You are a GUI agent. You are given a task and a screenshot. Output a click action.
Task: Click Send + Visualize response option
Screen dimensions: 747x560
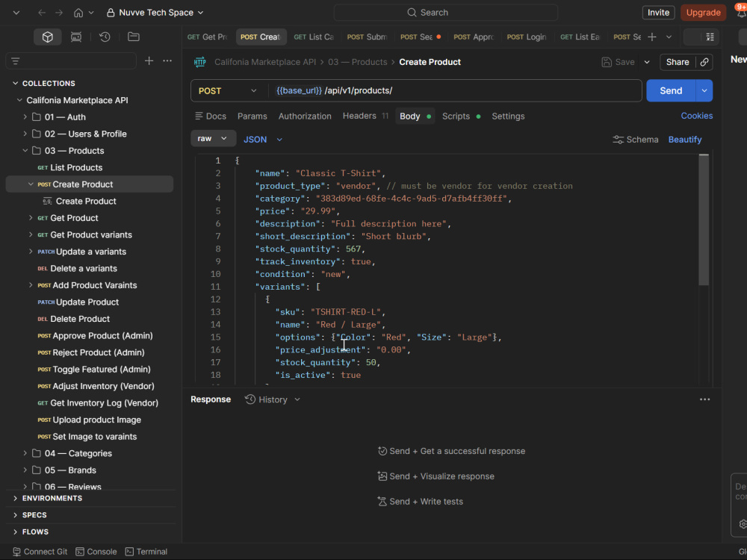tap(436, 476)
